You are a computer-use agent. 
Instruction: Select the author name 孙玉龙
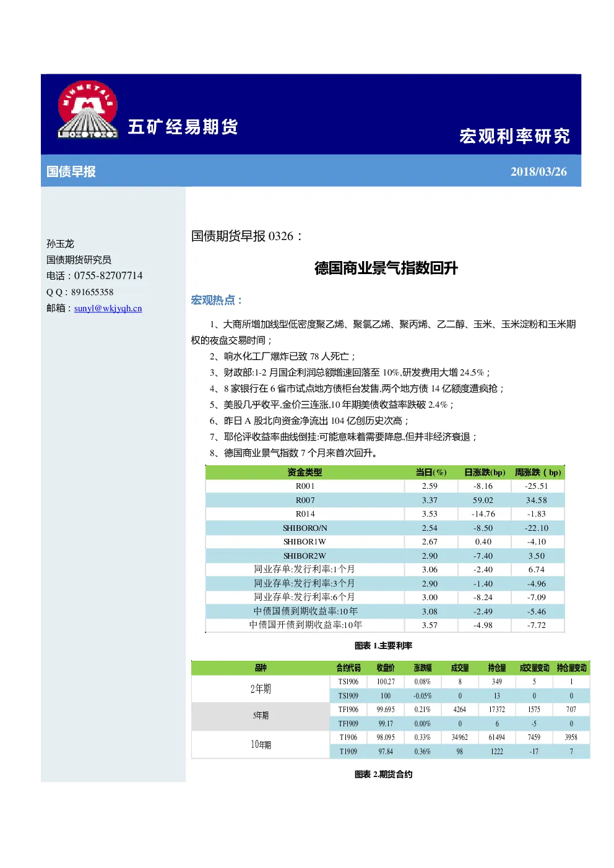point(60,244)
